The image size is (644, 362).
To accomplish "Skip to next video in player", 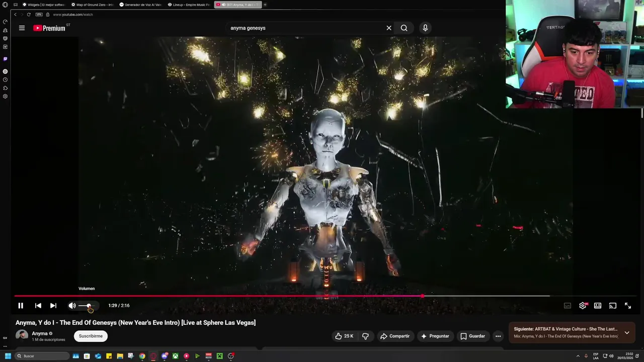I will (53, 306).
